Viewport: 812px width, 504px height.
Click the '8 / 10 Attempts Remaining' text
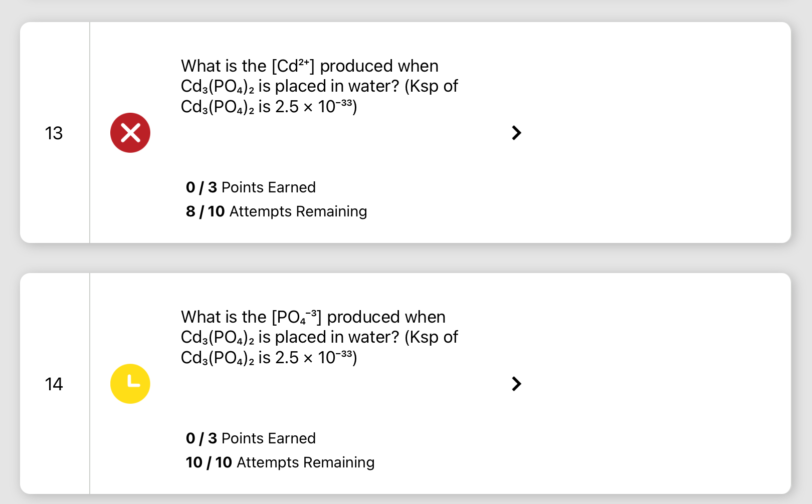pos(276,211)
